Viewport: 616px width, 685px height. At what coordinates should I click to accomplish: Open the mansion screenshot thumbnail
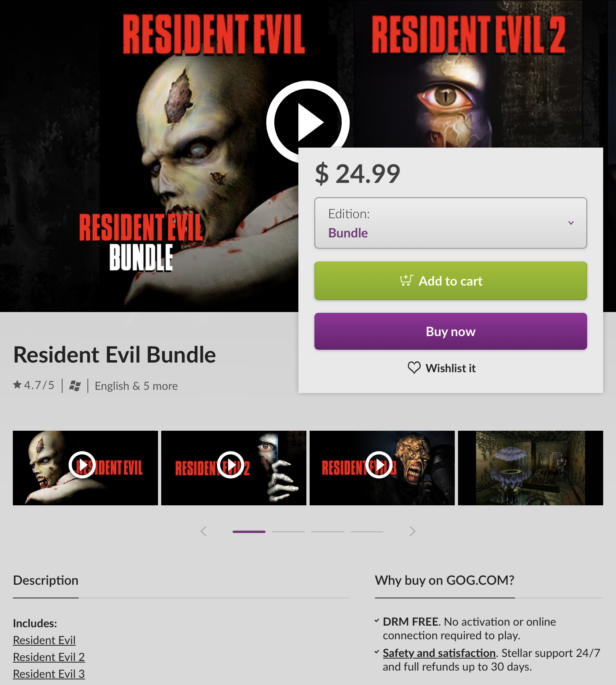tap(530, 468)
